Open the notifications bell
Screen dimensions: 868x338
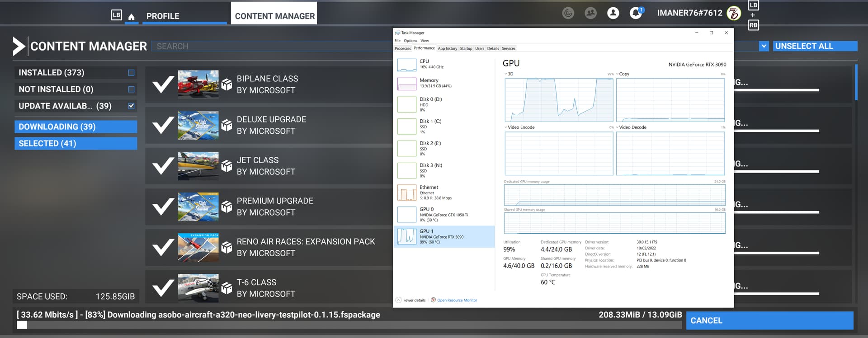[x=636, y=13]
